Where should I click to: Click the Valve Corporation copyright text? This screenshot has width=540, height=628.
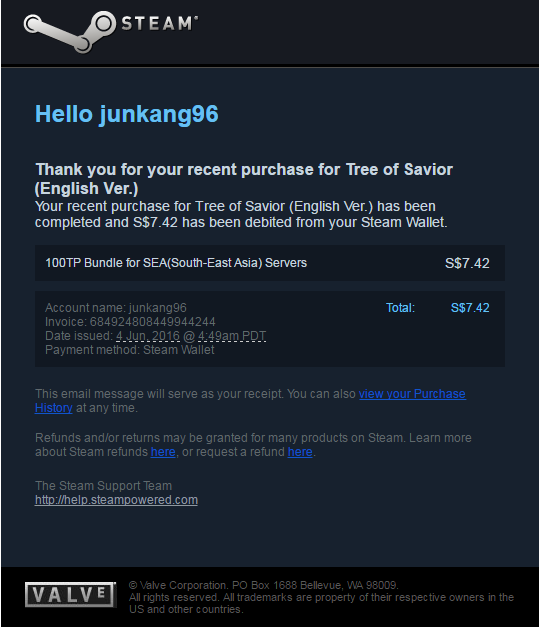(263, 585)
